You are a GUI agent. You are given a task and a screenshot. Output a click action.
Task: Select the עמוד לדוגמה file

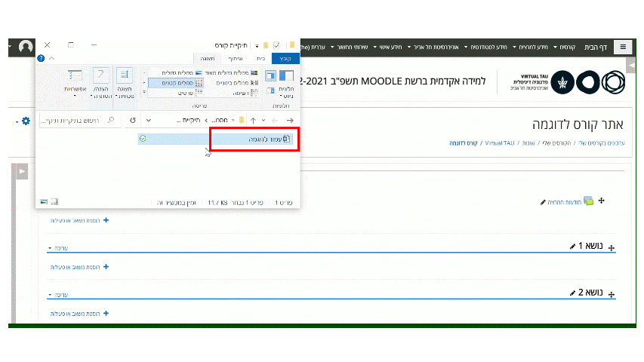pyautogui.click(x=215, y=139)
